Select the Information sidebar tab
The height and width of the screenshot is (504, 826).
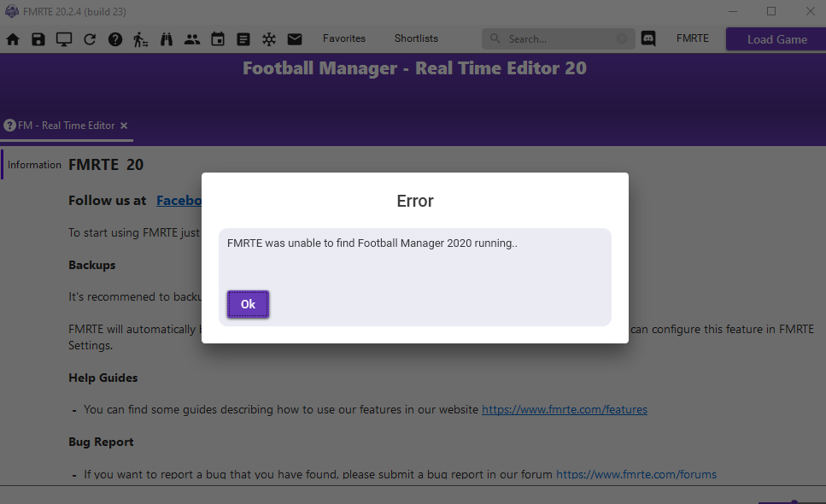tap(34, 165)
